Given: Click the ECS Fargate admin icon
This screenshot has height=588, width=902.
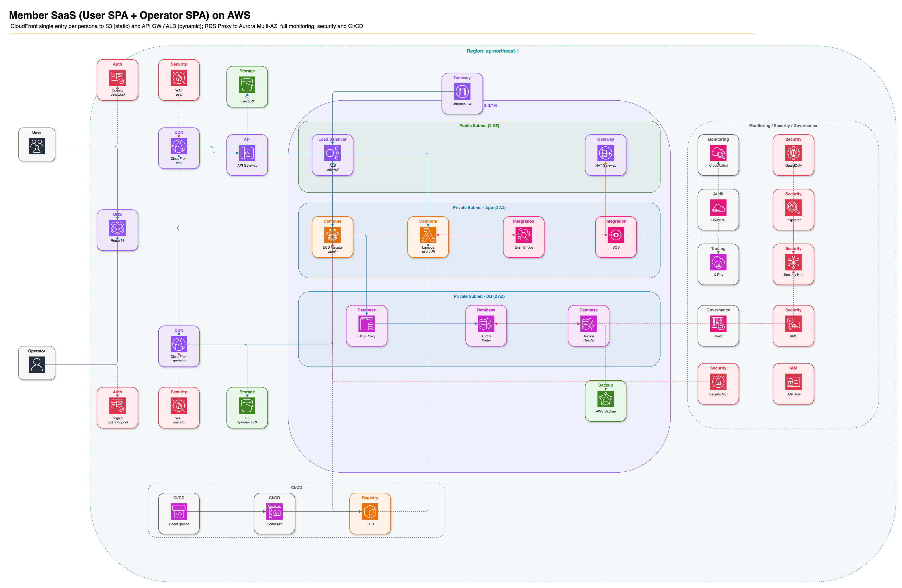Looking at the screenshot, I should pyautogui.click(x=332, y=235).
